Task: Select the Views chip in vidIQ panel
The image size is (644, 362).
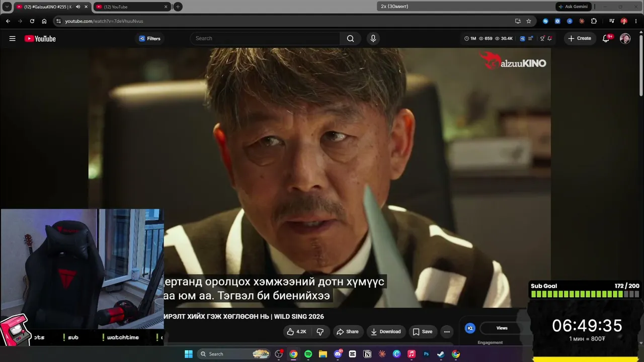Action: click(502, 328)
